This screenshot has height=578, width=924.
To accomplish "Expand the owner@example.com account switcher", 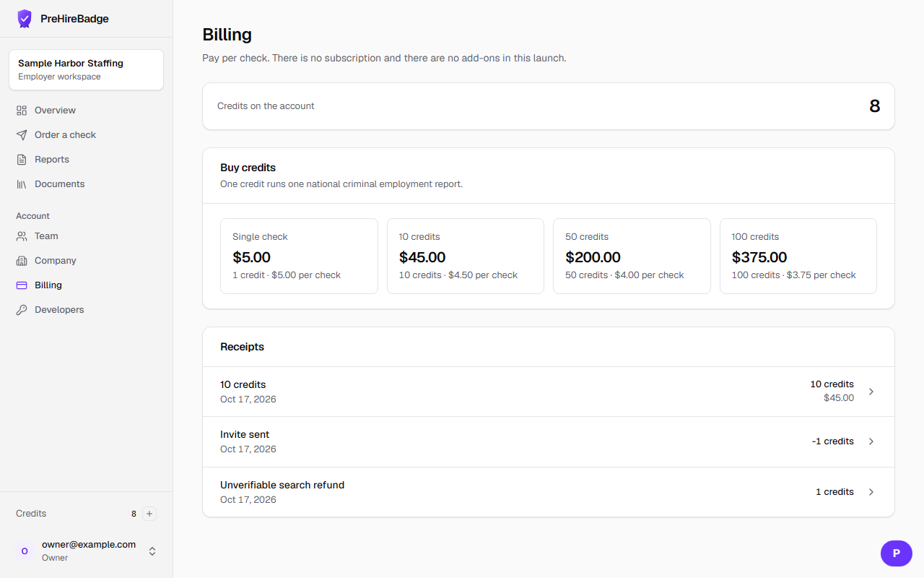I will [x=87, y=551].
